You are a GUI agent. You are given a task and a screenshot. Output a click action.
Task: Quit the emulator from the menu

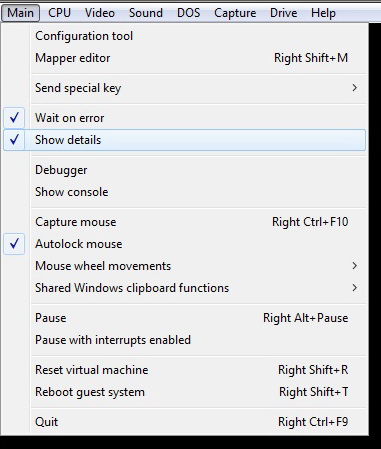(184, 422)
